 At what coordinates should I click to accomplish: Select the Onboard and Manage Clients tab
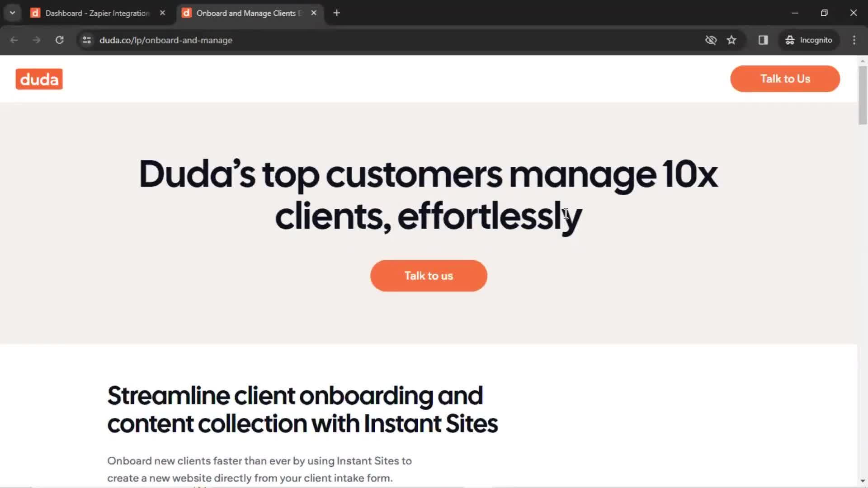[x=249, y=13]
